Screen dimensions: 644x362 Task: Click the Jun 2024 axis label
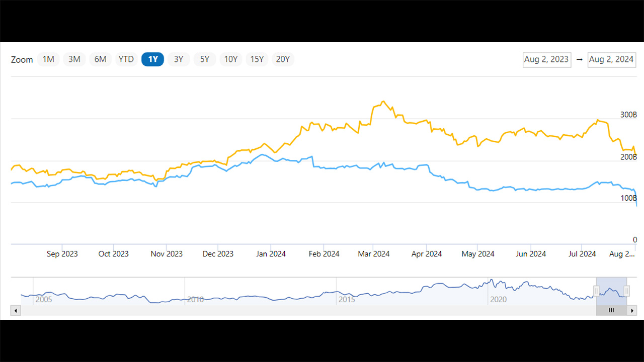pyautogui.click(x=531, y=254)
